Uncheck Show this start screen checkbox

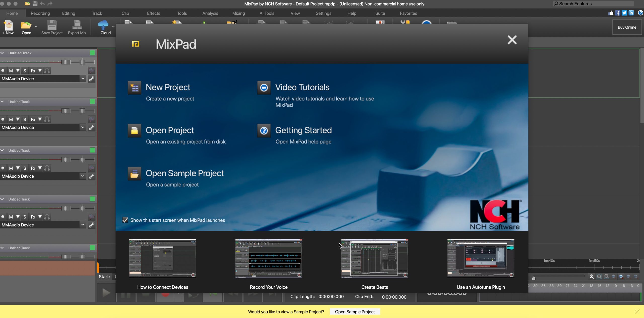125,220
